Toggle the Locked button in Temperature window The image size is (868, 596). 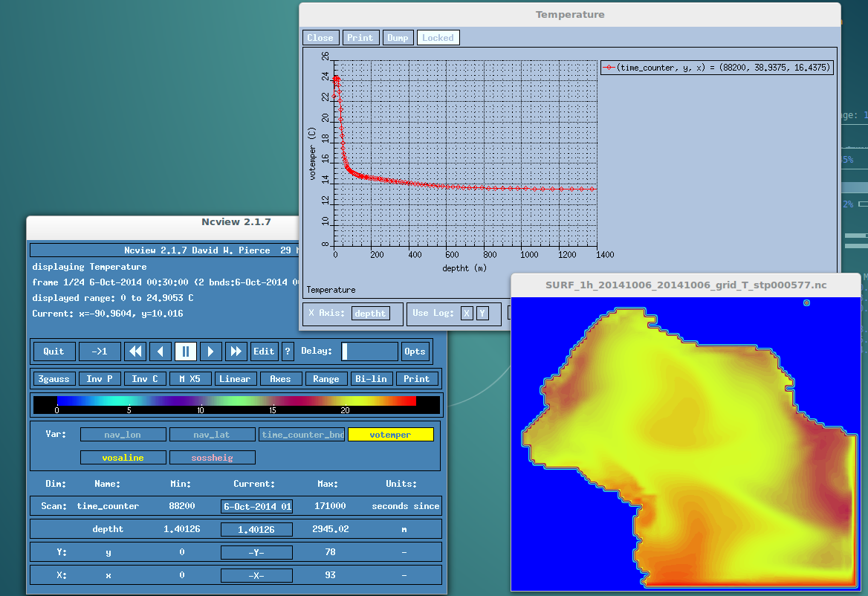[438, 38]
